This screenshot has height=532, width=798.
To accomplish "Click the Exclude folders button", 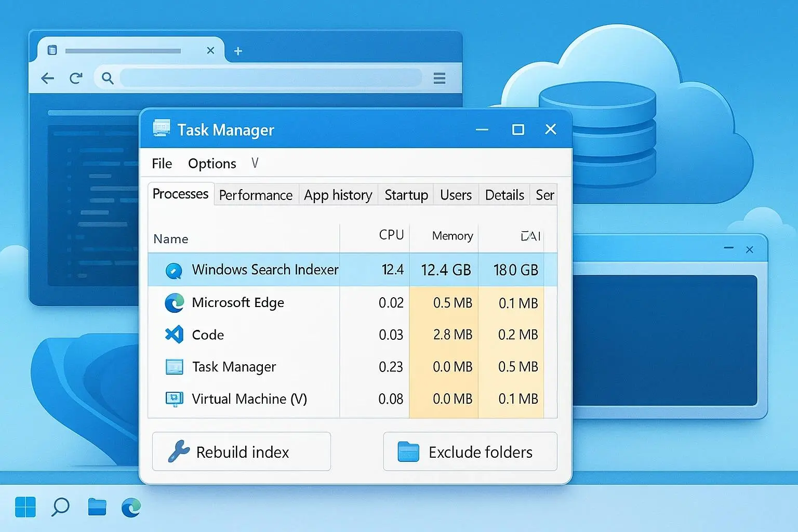I will [x=470, y=451].
